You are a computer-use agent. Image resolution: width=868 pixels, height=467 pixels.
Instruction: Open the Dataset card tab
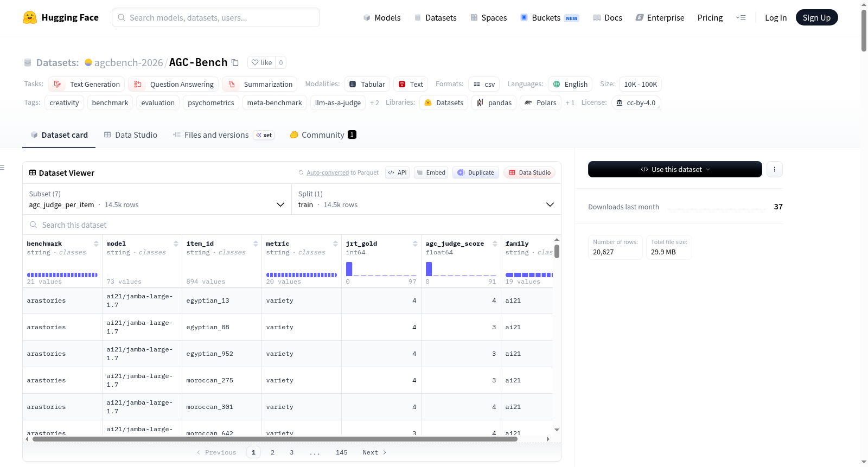(59, 135)
